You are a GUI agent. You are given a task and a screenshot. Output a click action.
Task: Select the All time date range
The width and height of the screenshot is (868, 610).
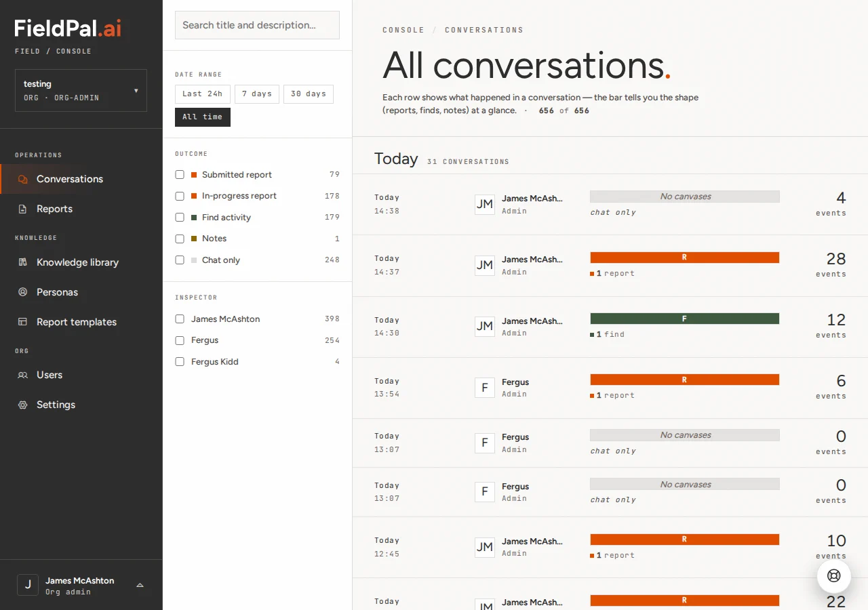pos(203,117)
